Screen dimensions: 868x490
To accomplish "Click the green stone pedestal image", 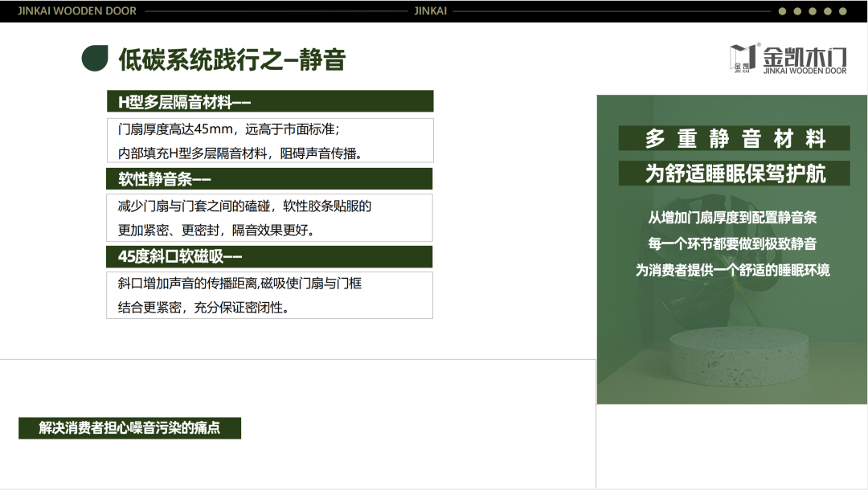I will tap(739, 355).
